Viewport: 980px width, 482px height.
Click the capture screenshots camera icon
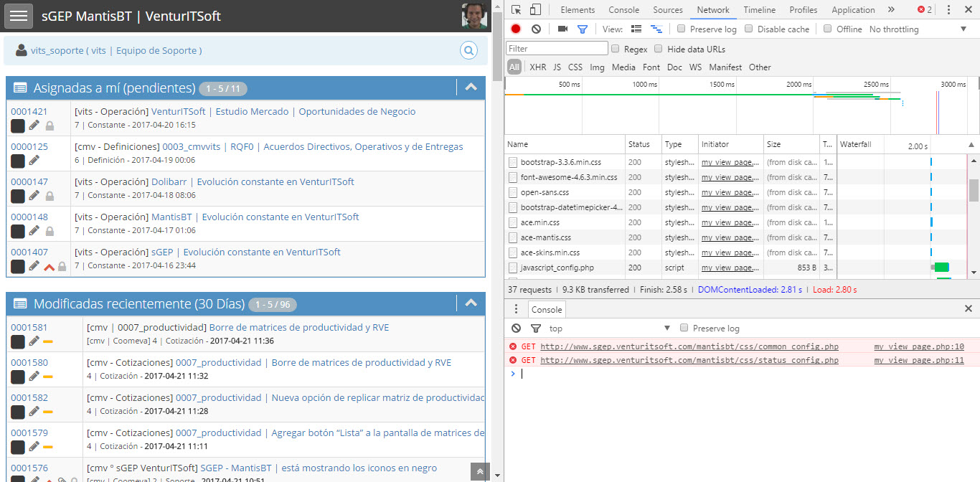click(x=562, y=29)
